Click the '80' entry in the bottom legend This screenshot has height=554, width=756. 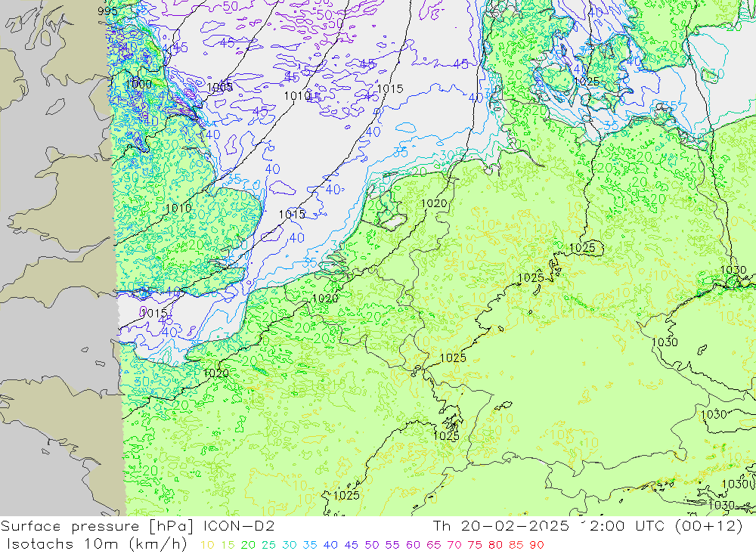pyautogui.click(x=496, y=546)
